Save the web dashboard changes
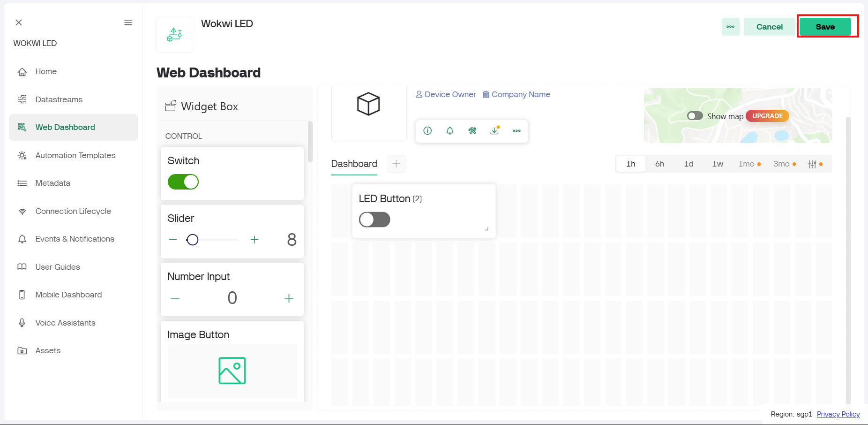 click(x=825, y=27)
